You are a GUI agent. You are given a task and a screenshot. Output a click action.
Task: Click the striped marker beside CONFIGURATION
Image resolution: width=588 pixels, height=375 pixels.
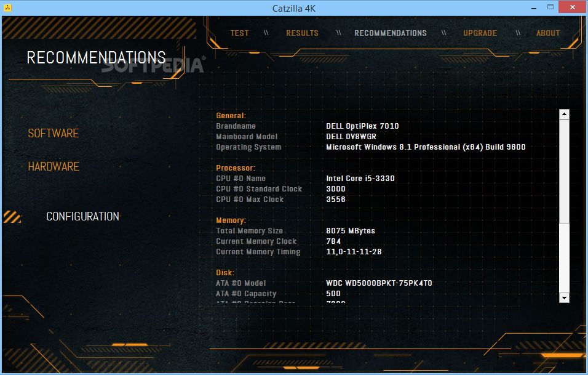pyautogui.click(x=12, y=217)
